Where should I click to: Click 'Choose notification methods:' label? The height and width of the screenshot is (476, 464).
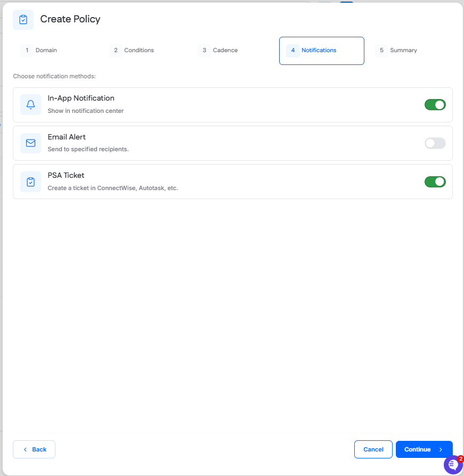(54, 76)
